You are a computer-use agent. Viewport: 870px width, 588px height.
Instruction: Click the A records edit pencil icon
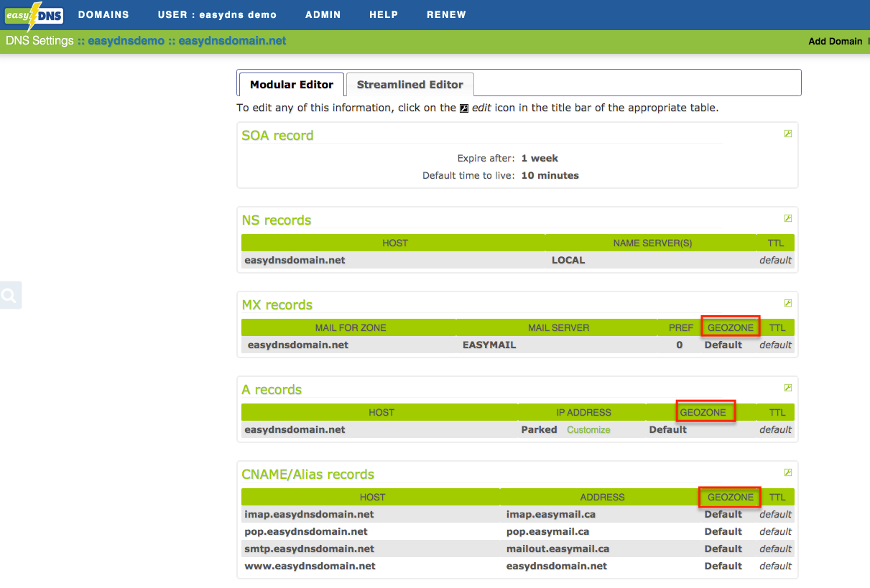[x=787, y=387]
